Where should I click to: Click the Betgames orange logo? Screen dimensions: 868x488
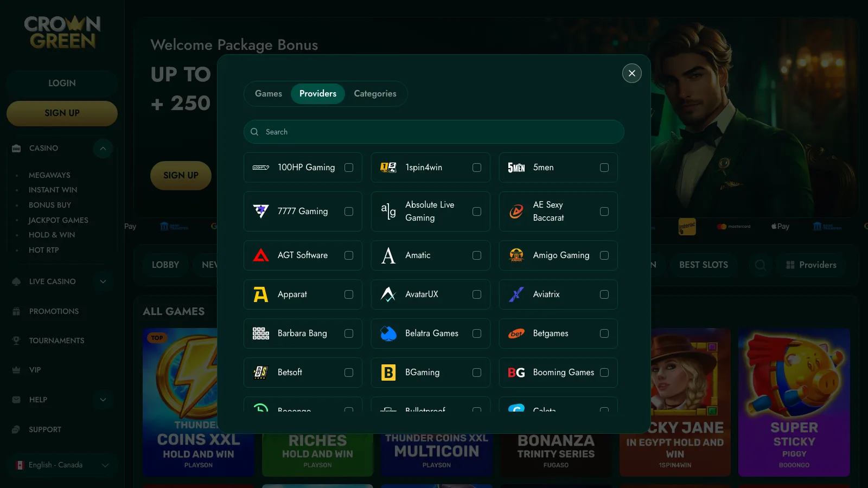(516, 333)
